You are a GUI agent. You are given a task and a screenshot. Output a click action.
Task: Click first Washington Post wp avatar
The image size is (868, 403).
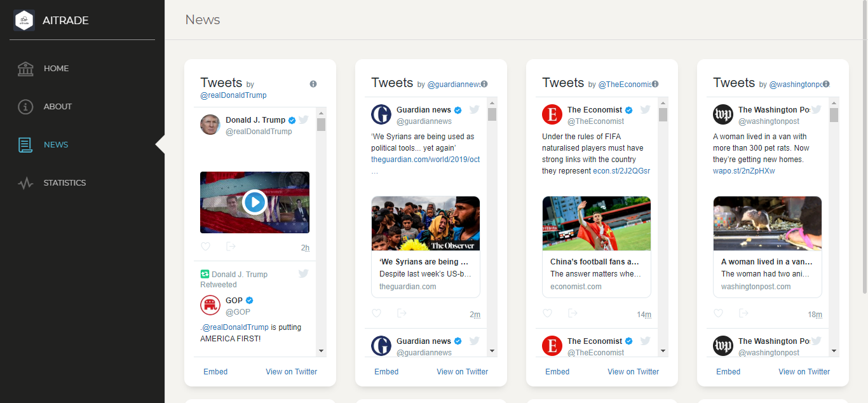(723, 115)
